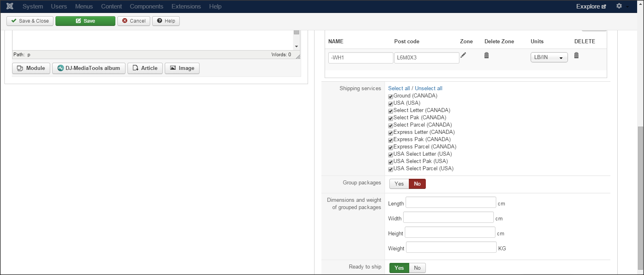Open the Extensions menu
This screenshot has width=644, height=275.
point(186,6)
